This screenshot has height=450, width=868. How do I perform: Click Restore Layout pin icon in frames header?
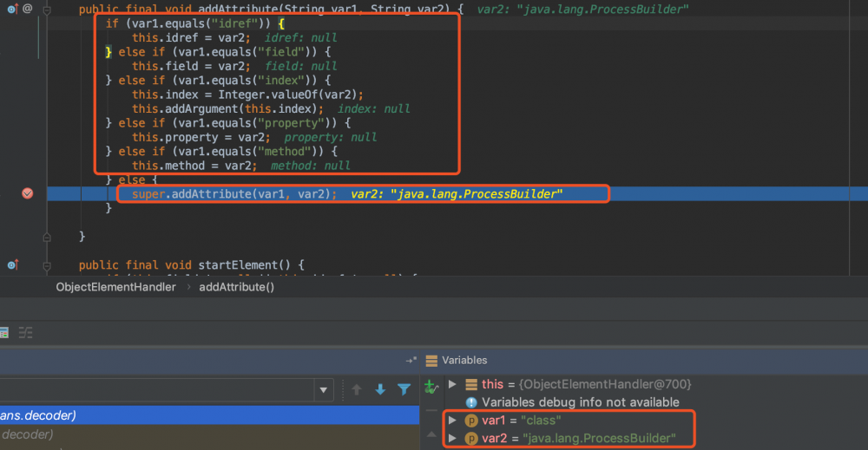pos(411,361)
